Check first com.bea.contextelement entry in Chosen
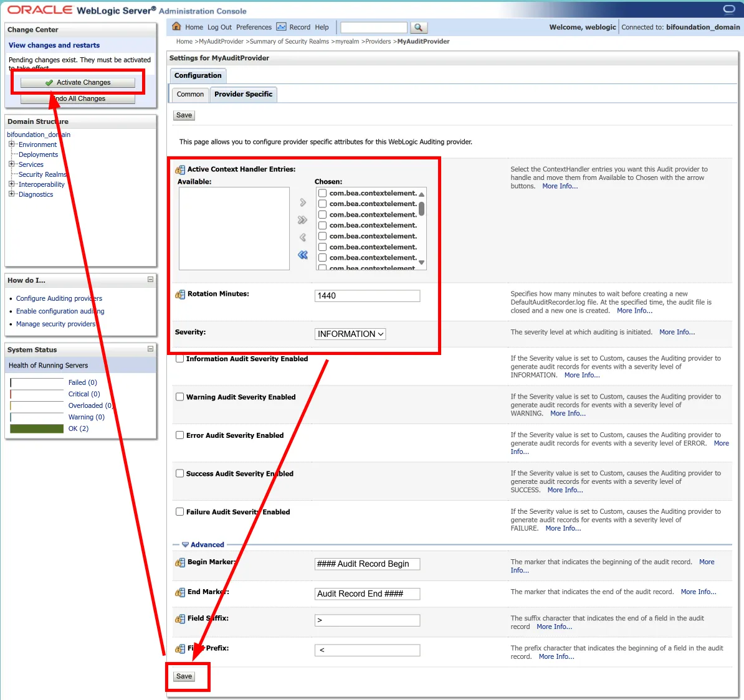This screenshot has height=700, width=744. coord(322,193)
